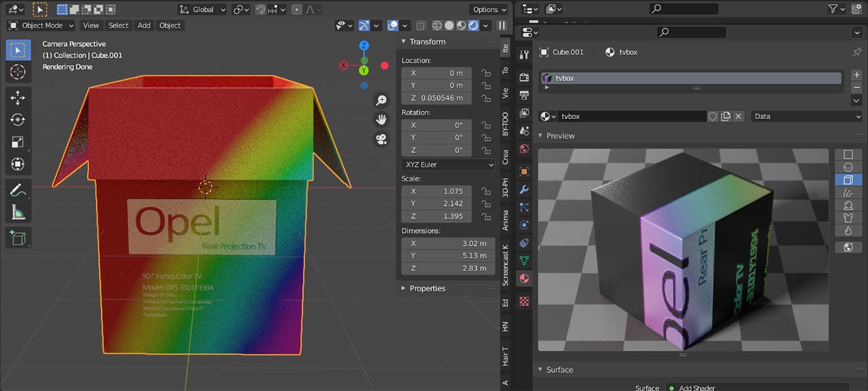The image size is (868, 391).
Task: Activate the 3D Cursor tool
Action: [18, 72]
